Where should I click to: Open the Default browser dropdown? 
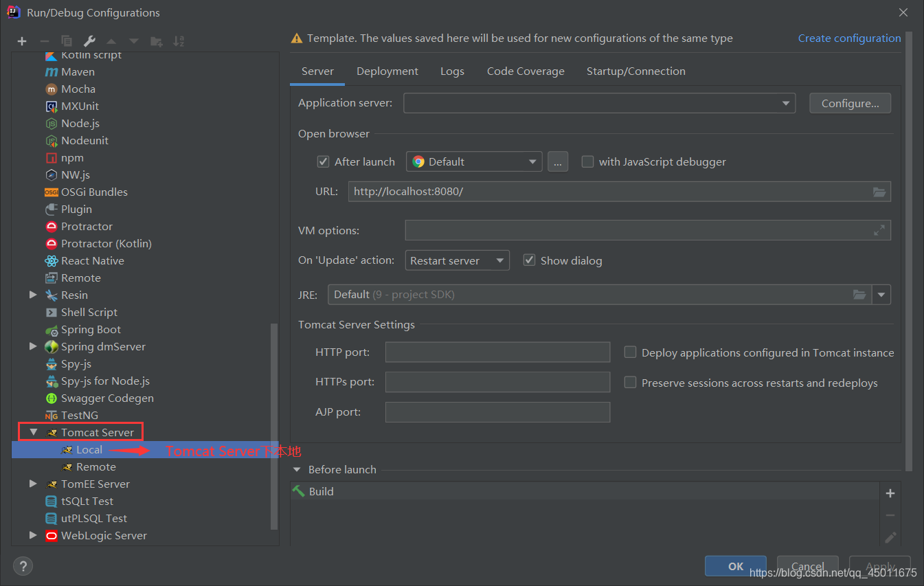[474, 161]
